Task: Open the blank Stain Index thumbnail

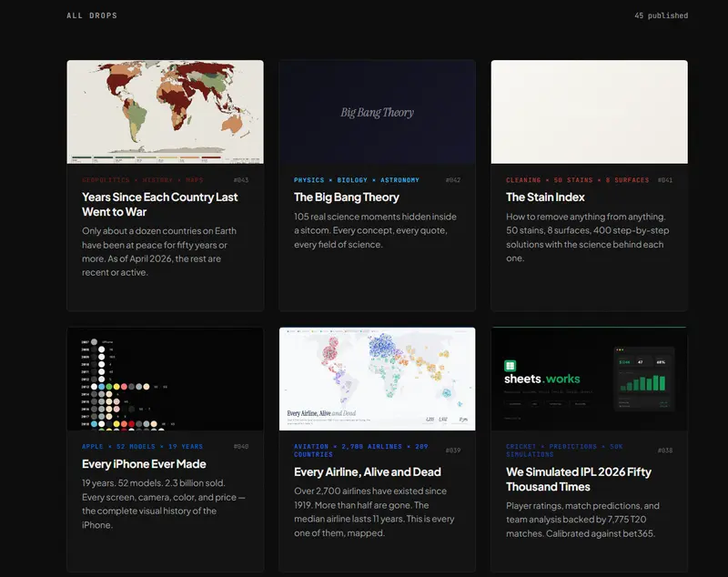Action: click(589, 112)
